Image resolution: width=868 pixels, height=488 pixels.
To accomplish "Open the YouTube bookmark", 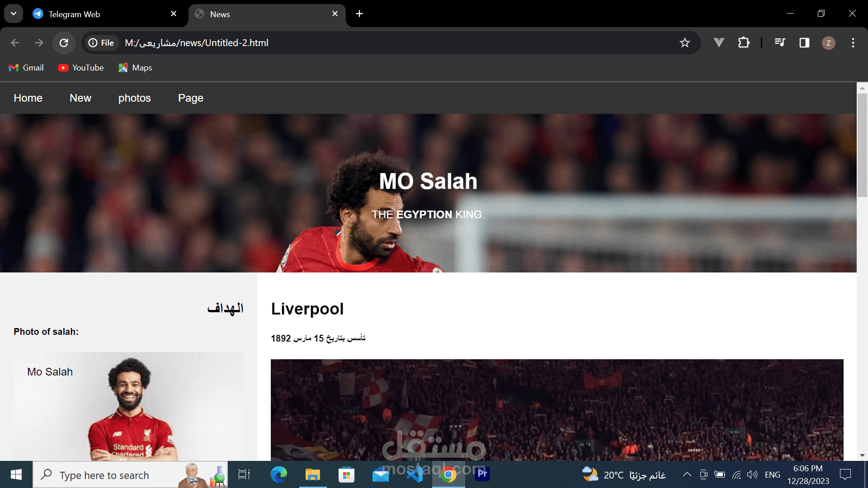I will [x=81, y=68].
